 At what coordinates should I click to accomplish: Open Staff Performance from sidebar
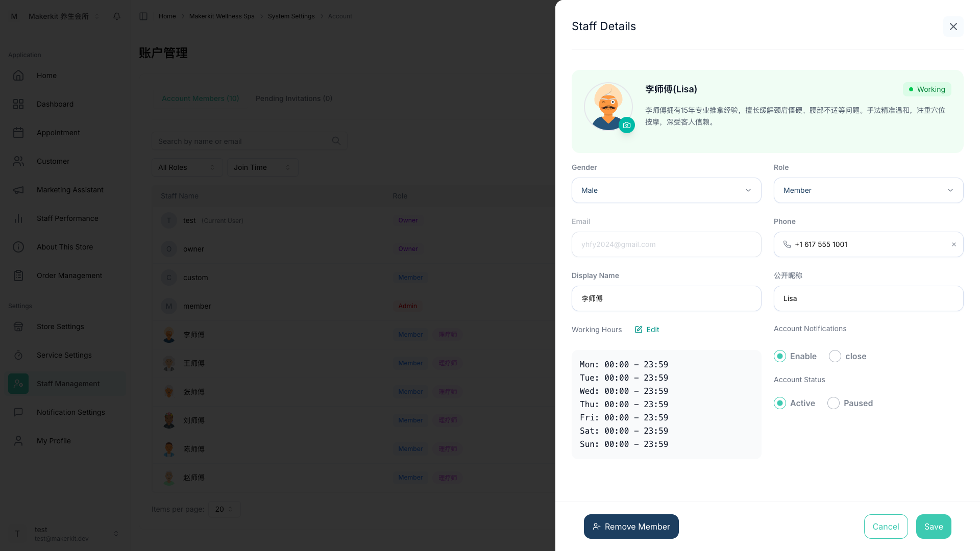click(x=67, y=218)
